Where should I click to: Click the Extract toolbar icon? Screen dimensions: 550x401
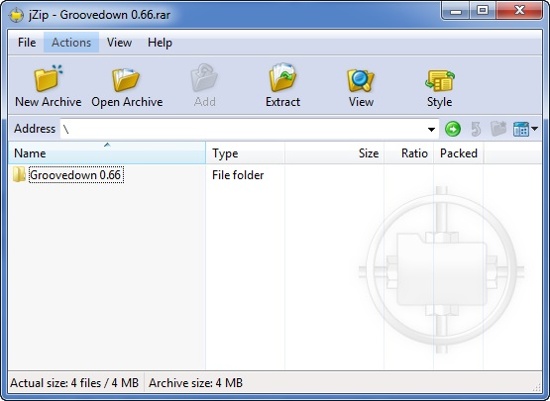click(283, 77)
